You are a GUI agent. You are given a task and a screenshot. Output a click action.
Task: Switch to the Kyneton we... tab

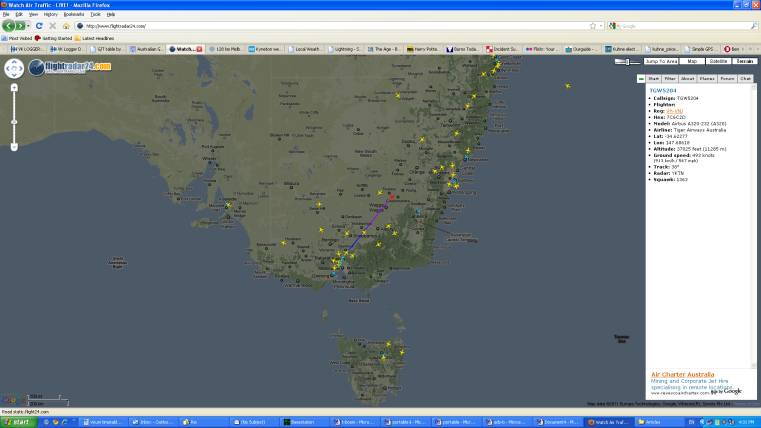pyautogui.click(x=265, y=49)
